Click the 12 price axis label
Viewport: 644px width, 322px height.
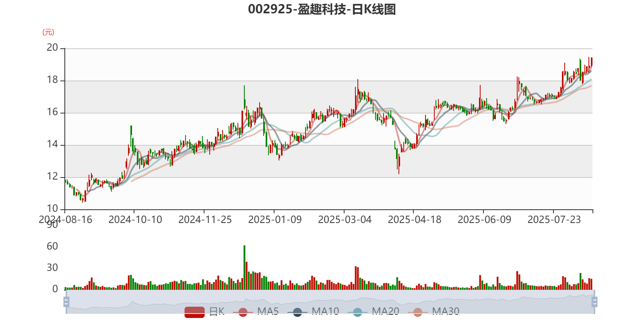click(x=52, y=176)
